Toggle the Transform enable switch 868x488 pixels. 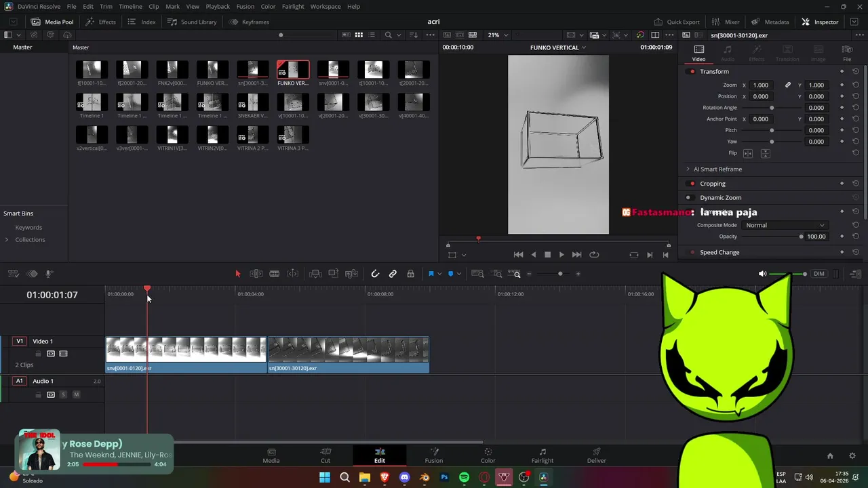(x=692, y=72)
